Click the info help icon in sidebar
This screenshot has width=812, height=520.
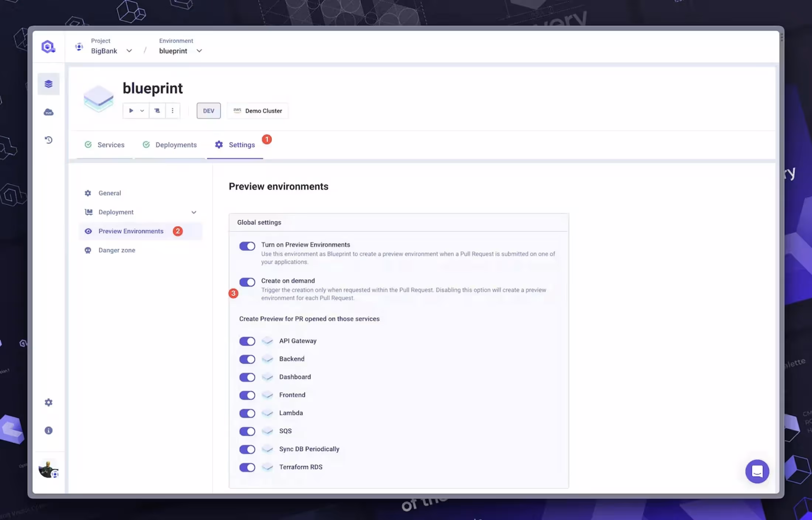(x=48, y=430)
